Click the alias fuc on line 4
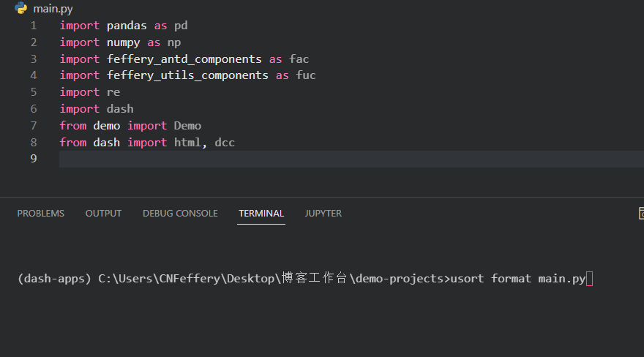The image size is (644, 357). [306, 75]
